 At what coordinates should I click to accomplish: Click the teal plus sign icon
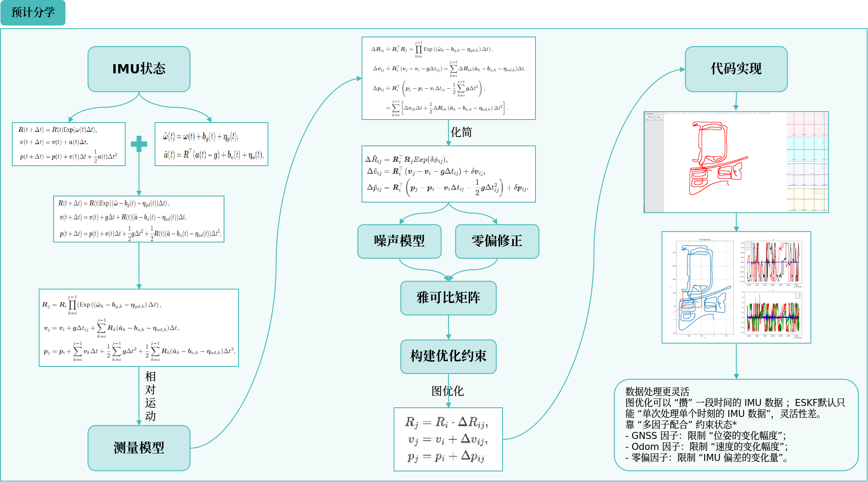pyautogui.click(x=139, y=144)
